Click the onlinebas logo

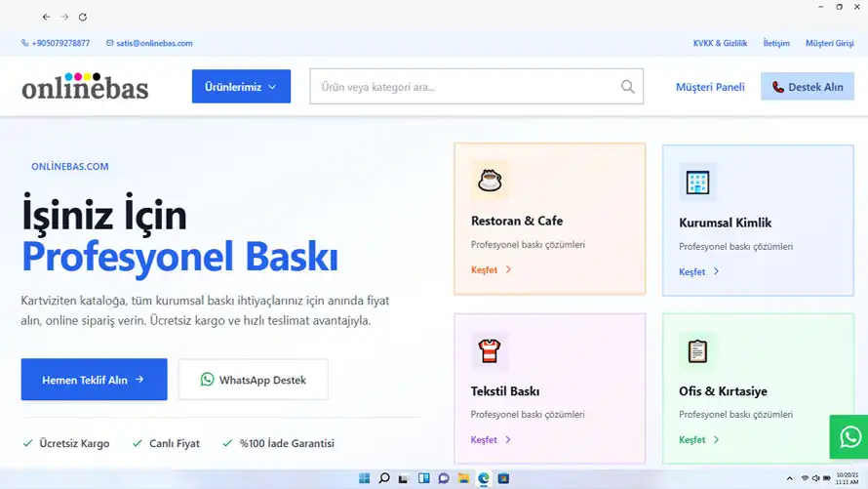pyautogui.click(x=85, y=87)
